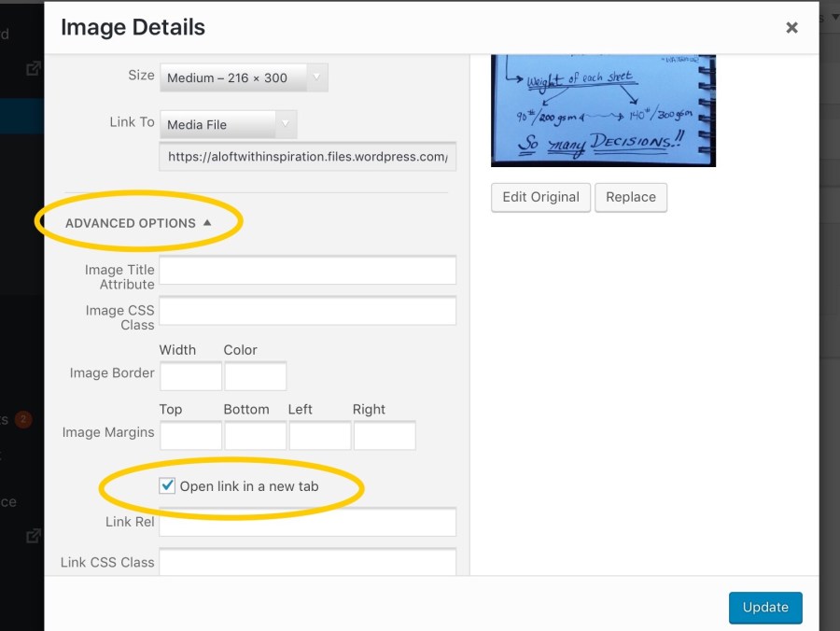Toggle the Open link in a new tab checkbox

pos(167,485)
